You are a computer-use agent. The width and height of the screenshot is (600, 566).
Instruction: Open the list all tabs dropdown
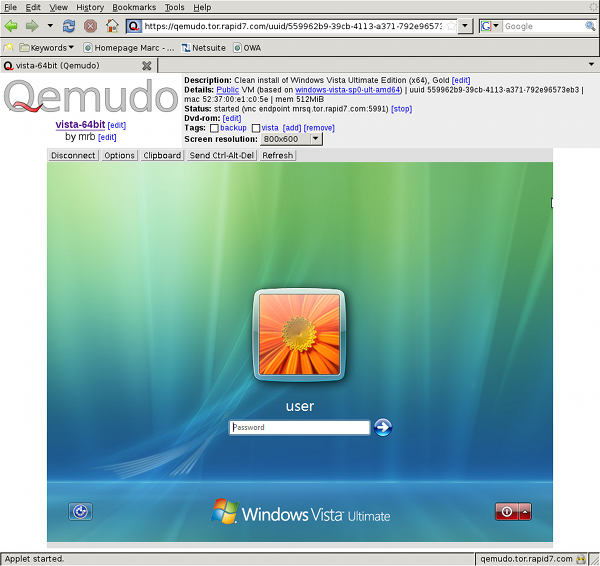click(x=591, y=64)
